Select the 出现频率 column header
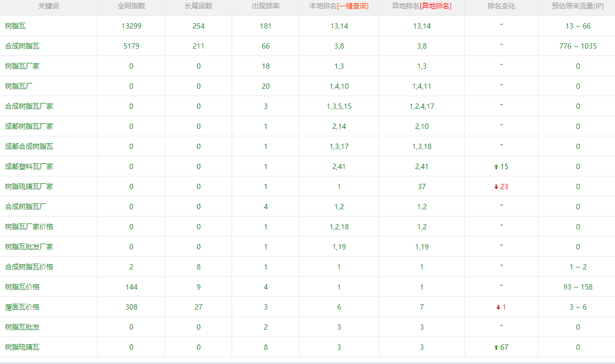 pos(265,6)
